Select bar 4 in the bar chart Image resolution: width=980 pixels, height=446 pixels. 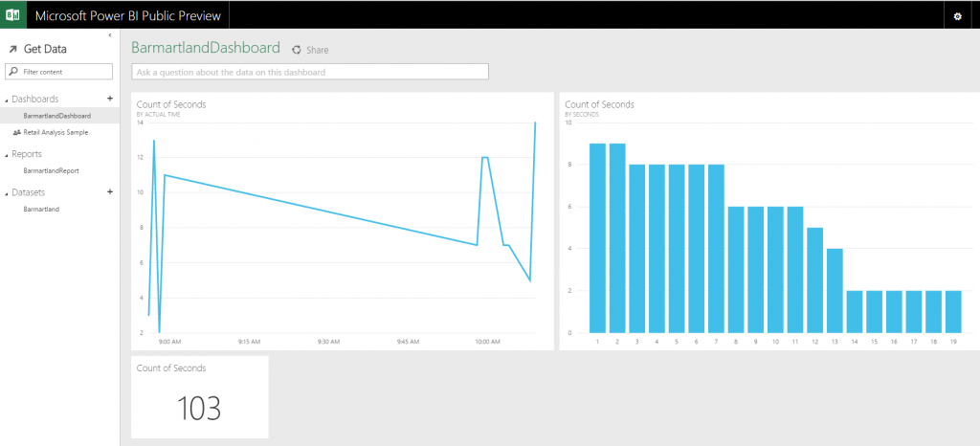[x=657, y=249]
